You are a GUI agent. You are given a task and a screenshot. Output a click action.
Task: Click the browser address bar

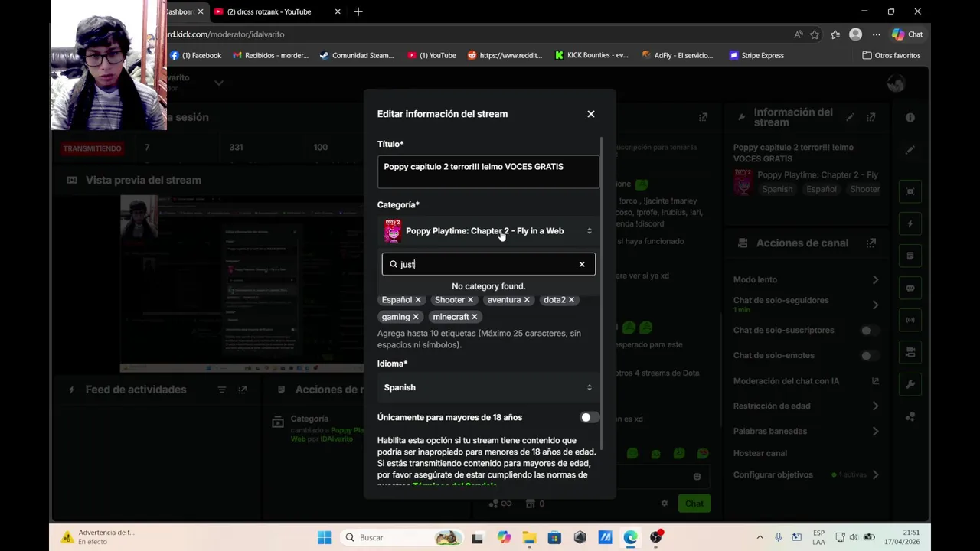pos(475,34)
